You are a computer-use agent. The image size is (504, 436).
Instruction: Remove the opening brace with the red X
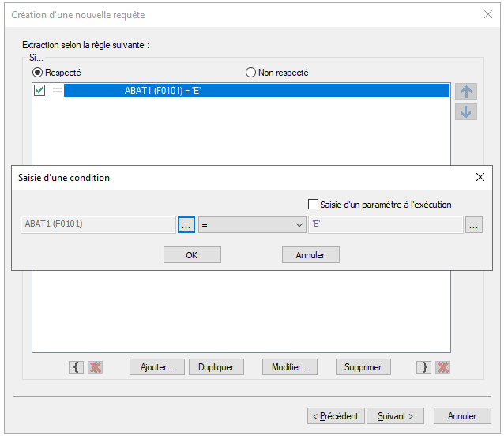click(95, 367)
